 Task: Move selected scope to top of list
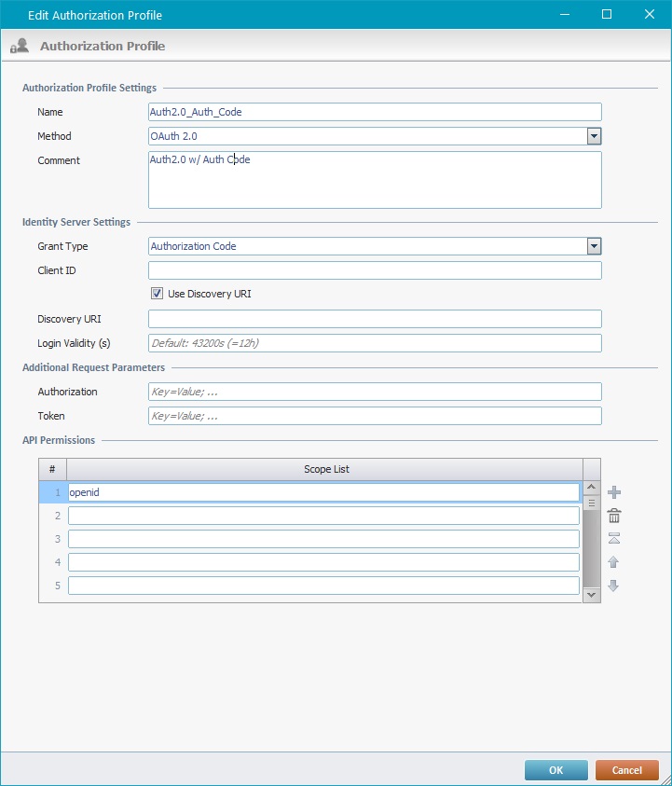[614, 539]
